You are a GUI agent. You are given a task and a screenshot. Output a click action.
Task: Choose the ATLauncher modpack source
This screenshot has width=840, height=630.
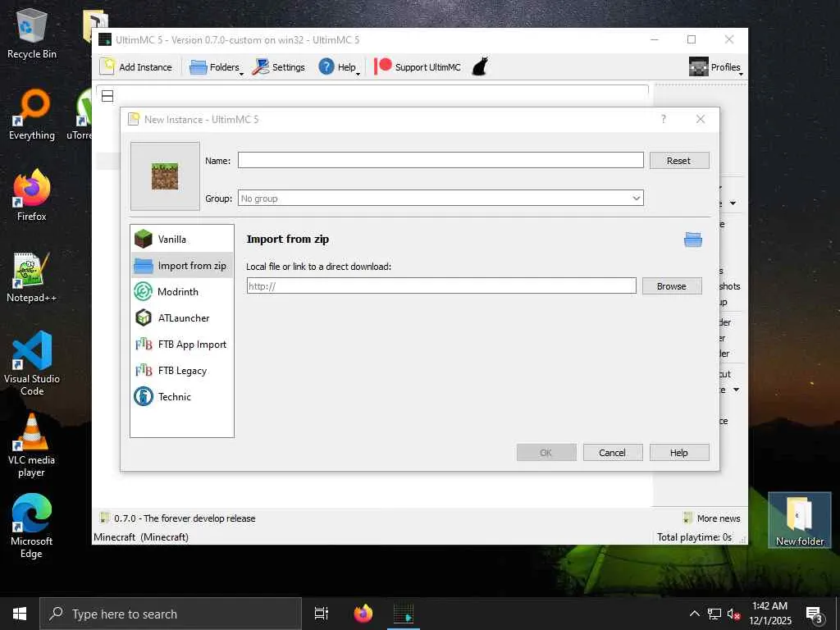[x=181, y=317]
